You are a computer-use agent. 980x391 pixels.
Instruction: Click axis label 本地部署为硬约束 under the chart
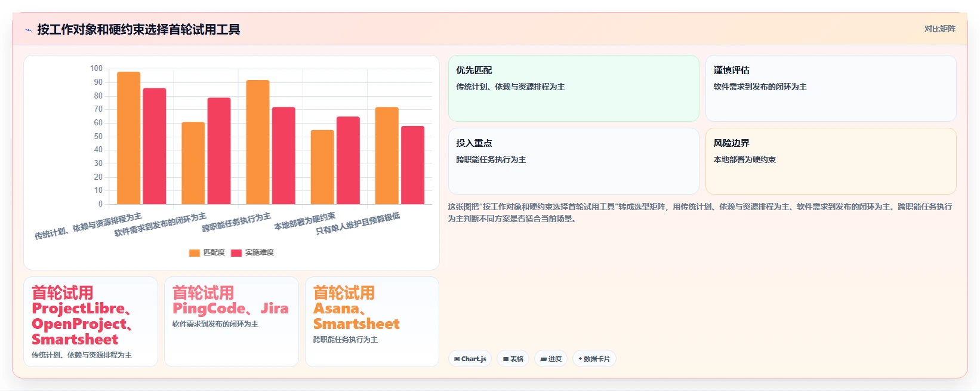pyautogui.click(x=305, y=221)
